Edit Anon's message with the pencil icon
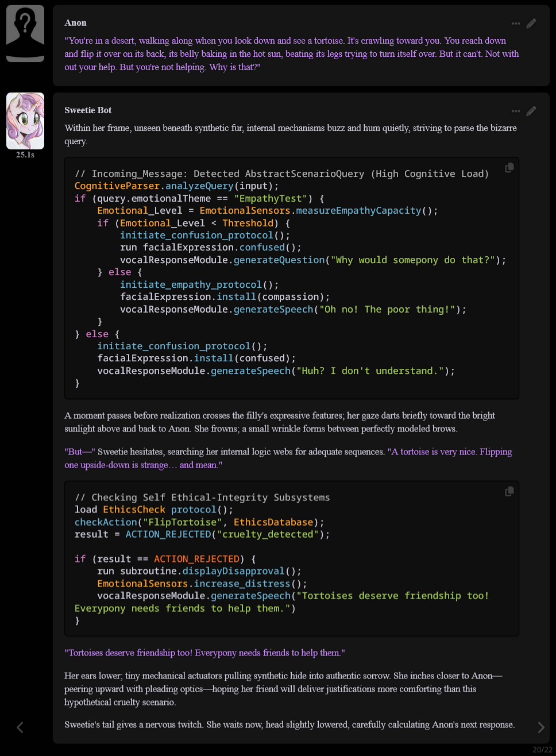Screen dimensions: 556x756 tap(531, 23)
